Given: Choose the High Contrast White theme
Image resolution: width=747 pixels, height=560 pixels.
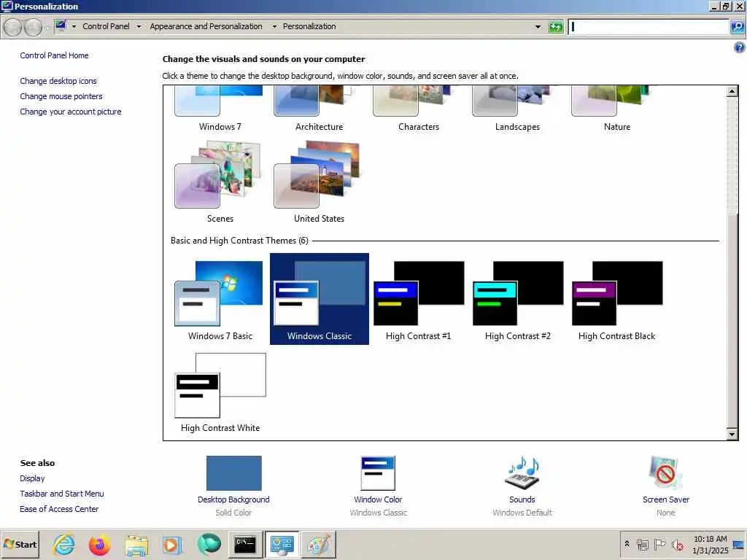Looking at the screenshot, I should coord(220,392).
